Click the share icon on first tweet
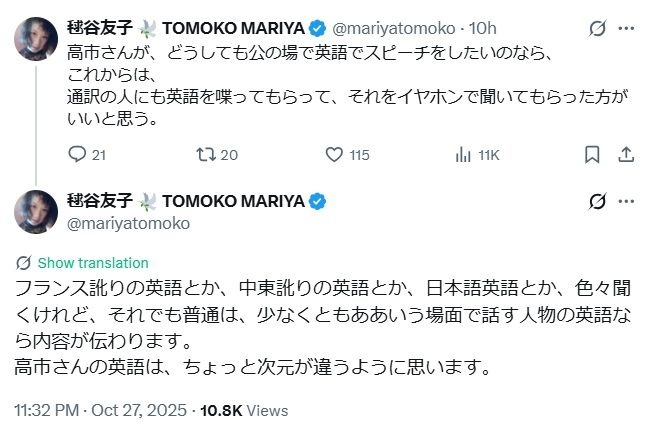This screenshot has height=434, width=648. [x=625, y=154]
